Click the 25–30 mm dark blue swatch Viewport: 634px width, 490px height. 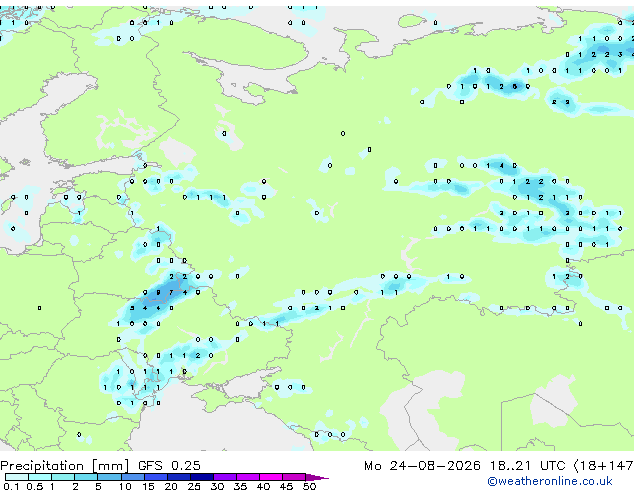tap(201, 477)
